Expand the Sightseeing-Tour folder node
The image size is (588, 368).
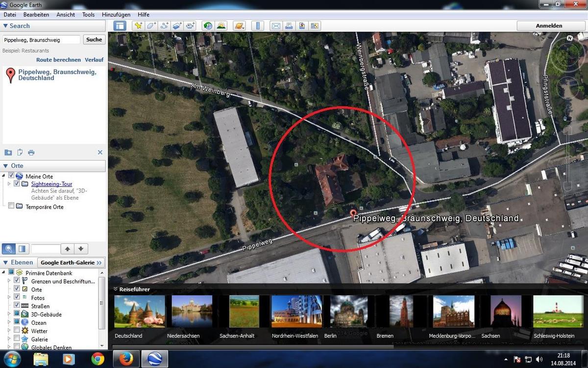pyautogui.click(x=9, y=184)
